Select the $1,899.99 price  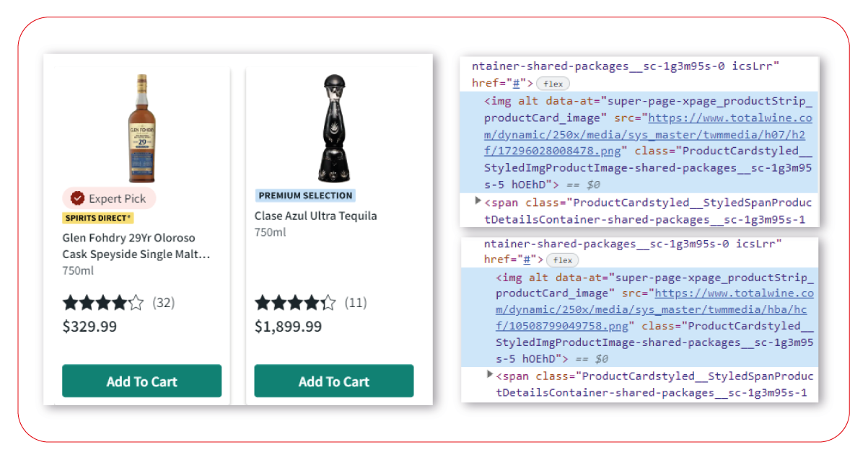[289, 327]
